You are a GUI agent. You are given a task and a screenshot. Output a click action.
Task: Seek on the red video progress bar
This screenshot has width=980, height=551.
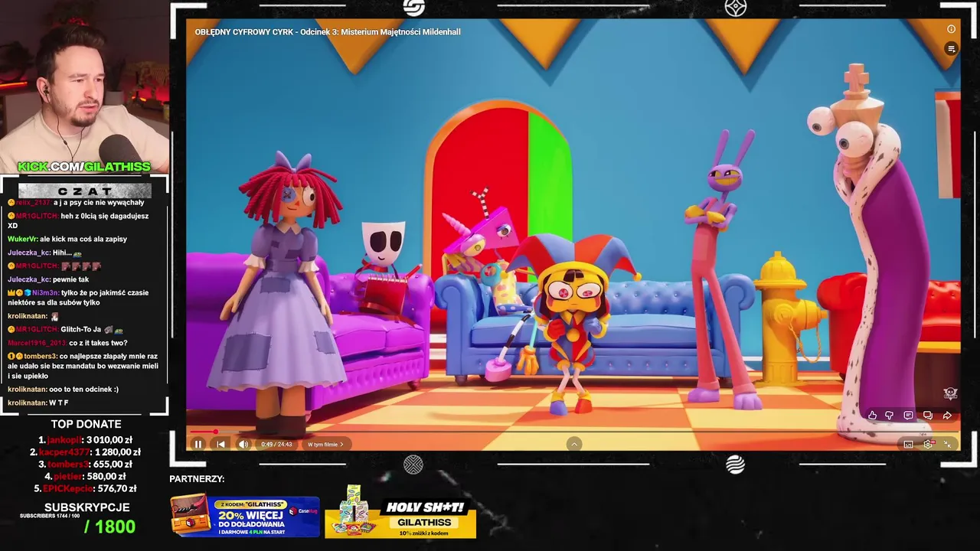pyautogui.click(x=574, y=432)
